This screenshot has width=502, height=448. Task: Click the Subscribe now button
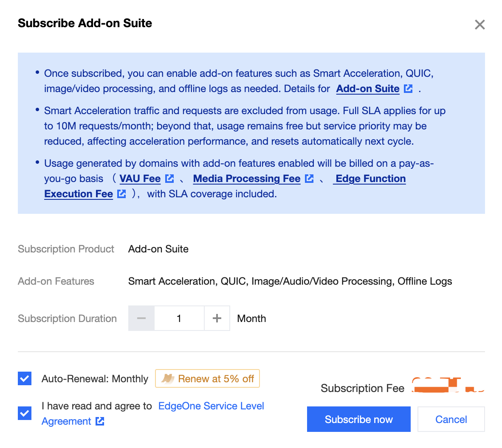point(358,419)
